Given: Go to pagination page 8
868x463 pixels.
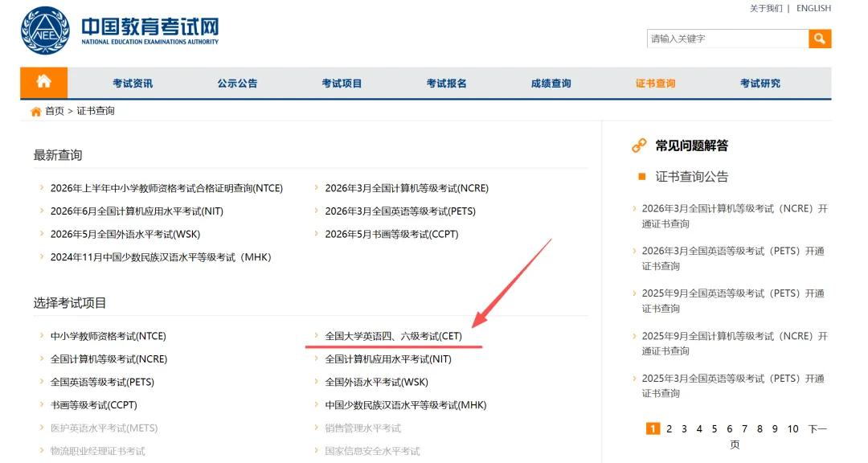Looking at the screenshot, I should coord(759,428).
